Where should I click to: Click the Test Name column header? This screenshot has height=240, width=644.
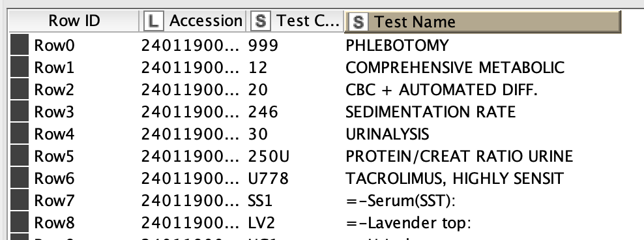(482, 22)
